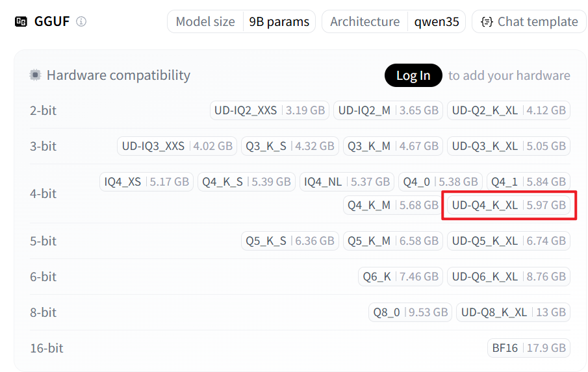Choose the UD-Q2_K_XL 4.12 GB variant
This screenshot has width=588, height=372.
508,110
